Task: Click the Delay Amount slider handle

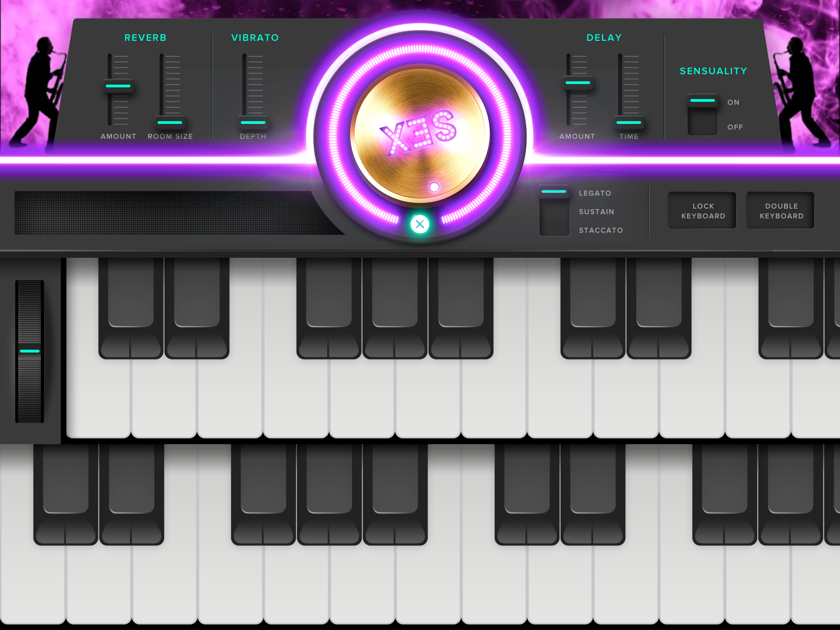Action: 578,83
